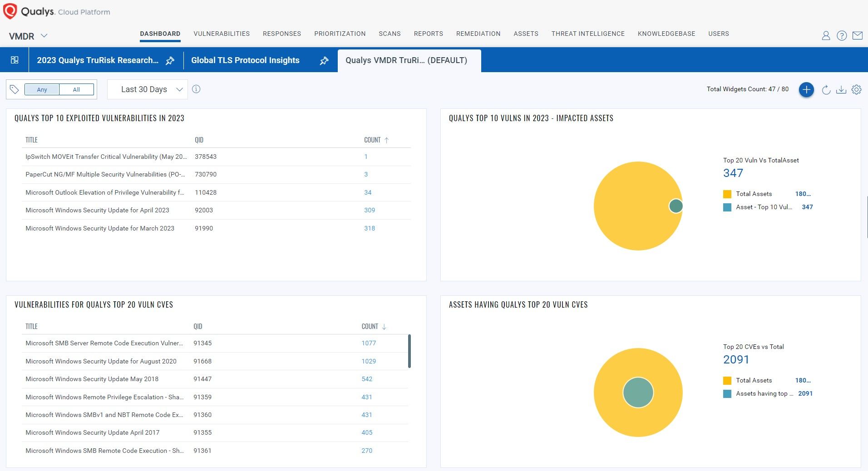Open the dashboard settings gear icon
The width and height of the screenshot is (868, 471).
857,89
